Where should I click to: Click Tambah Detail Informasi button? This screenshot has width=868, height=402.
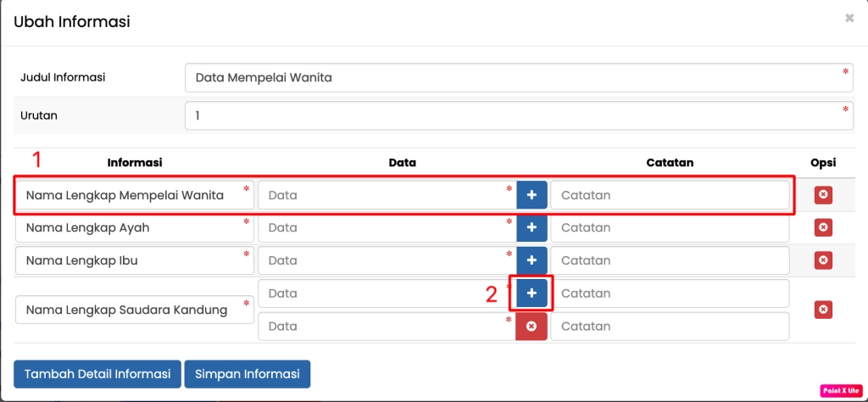click(x=97, y=374)
